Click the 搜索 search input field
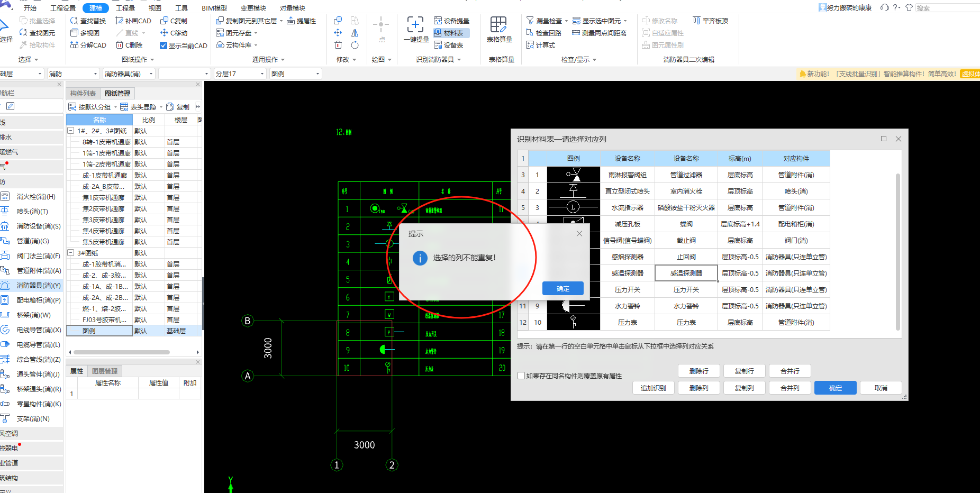The width and height of the screenshot is (980, 493). 948,8
